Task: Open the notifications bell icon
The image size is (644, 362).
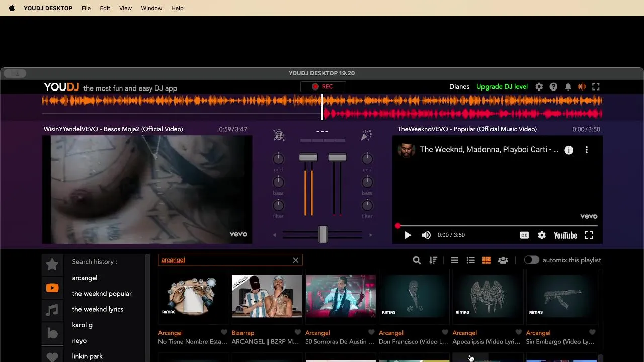Action: tap(568, 87)
